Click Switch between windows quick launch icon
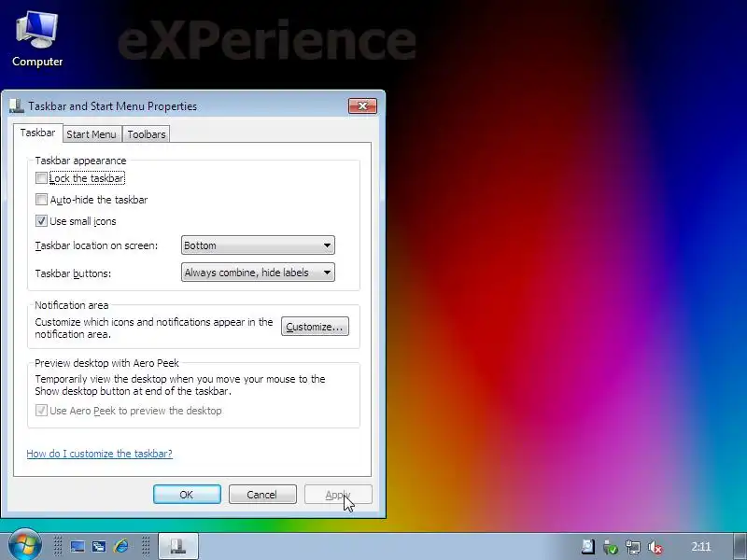 click(x=99, y=546)
